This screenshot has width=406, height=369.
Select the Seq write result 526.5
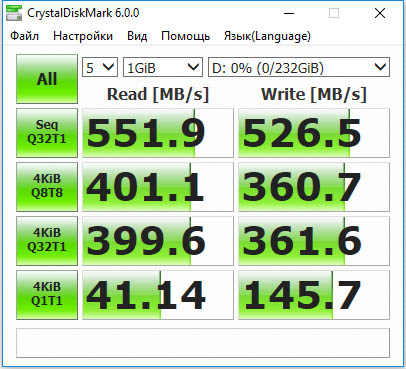[x=314, y=133]
